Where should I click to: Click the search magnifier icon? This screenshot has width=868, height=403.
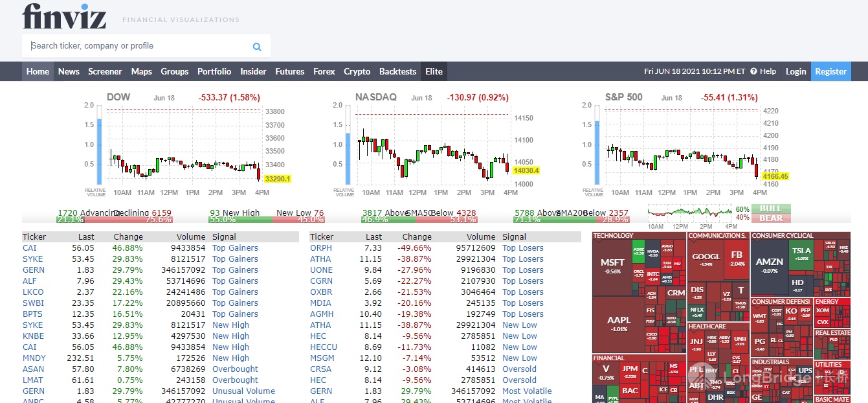[x=257, y=47]
